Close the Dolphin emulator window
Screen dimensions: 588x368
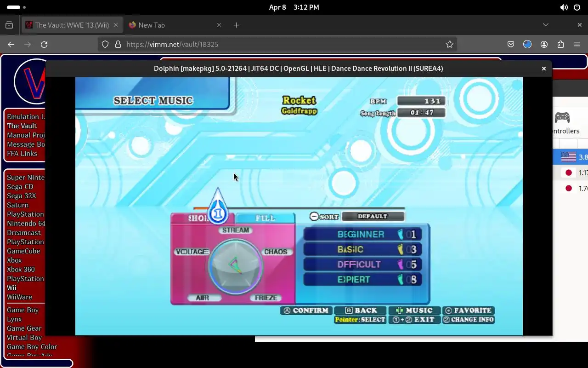[544, 69]
